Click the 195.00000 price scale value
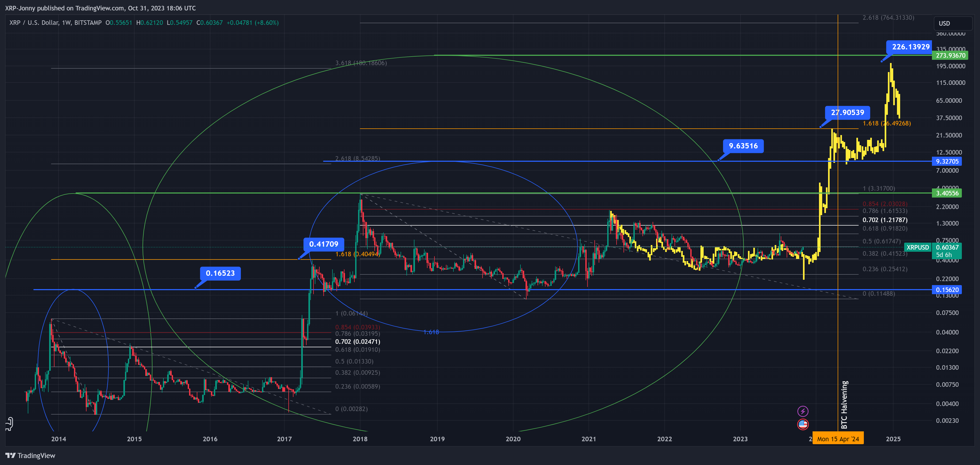The image size is (980, 465). (951, 66)
